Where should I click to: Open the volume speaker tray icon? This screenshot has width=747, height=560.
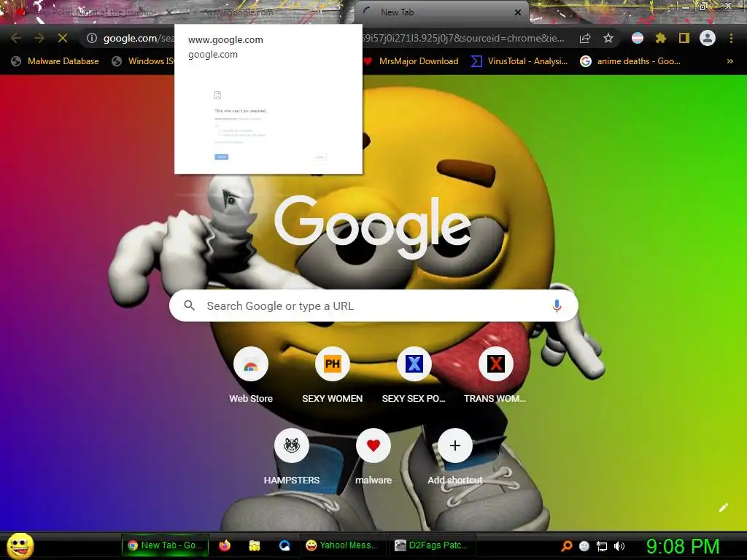tap(619, 546)
